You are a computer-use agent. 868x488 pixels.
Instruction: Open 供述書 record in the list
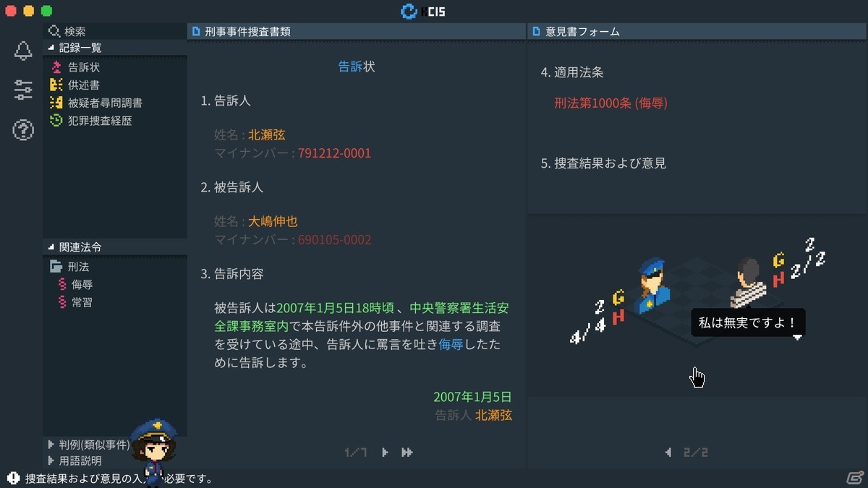tap(75, 85)
